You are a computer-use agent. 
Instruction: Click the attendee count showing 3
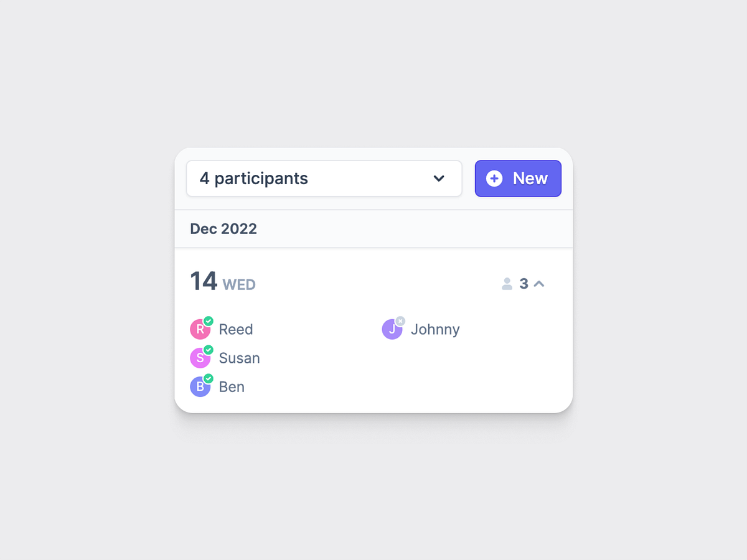[x=524, y=284]
